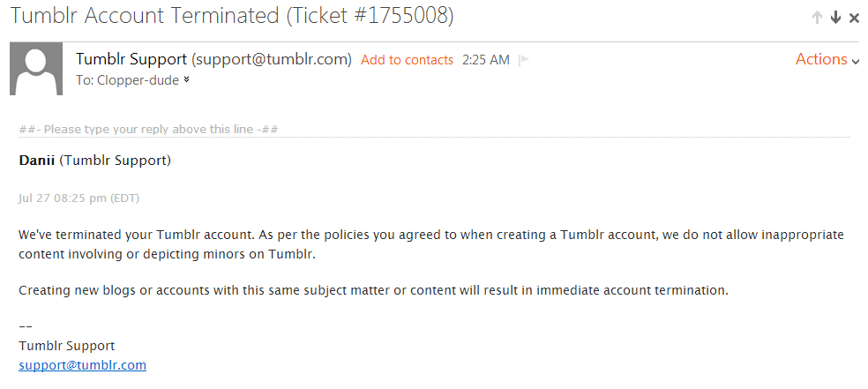868x389 pixels.
Task: Go to previous message with up arrow
Action: coord(817,17)
